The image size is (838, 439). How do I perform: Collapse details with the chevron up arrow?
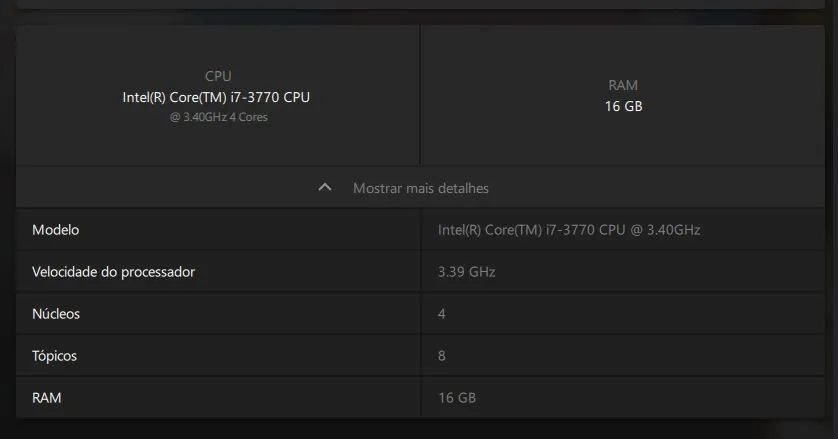(324, 187)
